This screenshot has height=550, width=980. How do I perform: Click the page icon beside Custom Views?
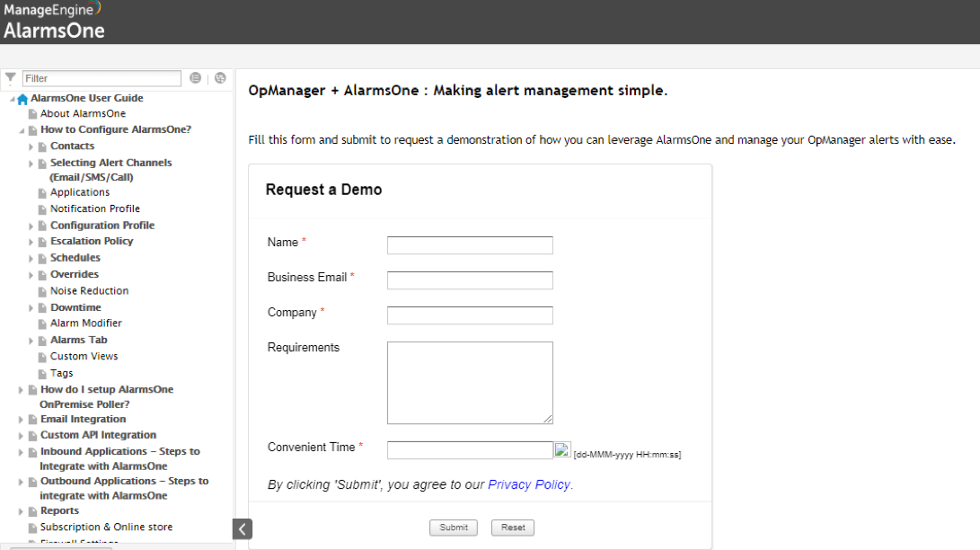pos(42,357)
